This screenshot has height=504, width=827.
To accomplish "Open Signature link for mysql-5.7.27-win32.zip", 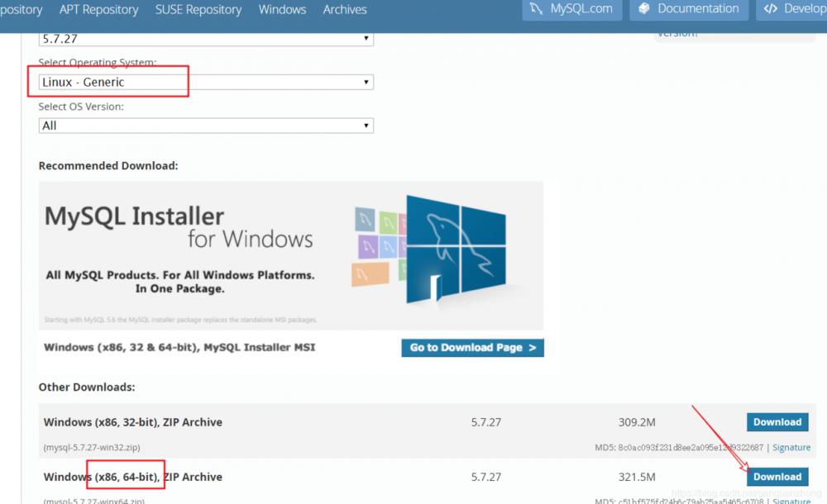I will pos(791,447).
